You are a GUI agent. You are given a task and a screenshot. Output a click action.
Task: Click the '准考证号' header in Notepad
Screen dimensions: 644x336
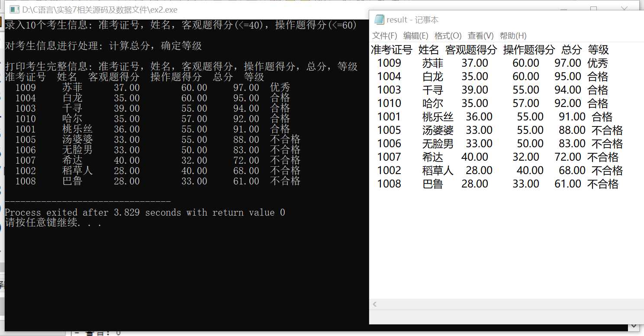[392, 50]
